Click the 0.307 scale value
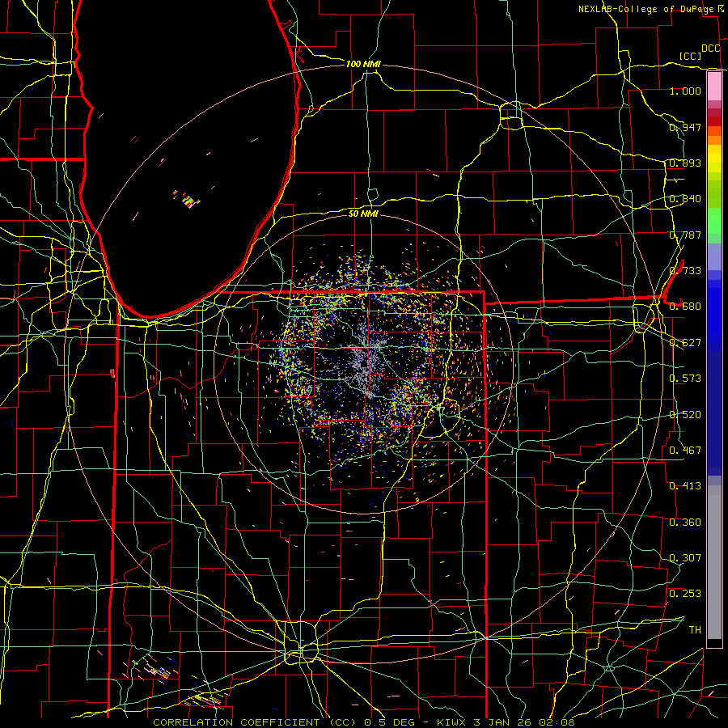The image size is (728, 728). pos(685,557)
